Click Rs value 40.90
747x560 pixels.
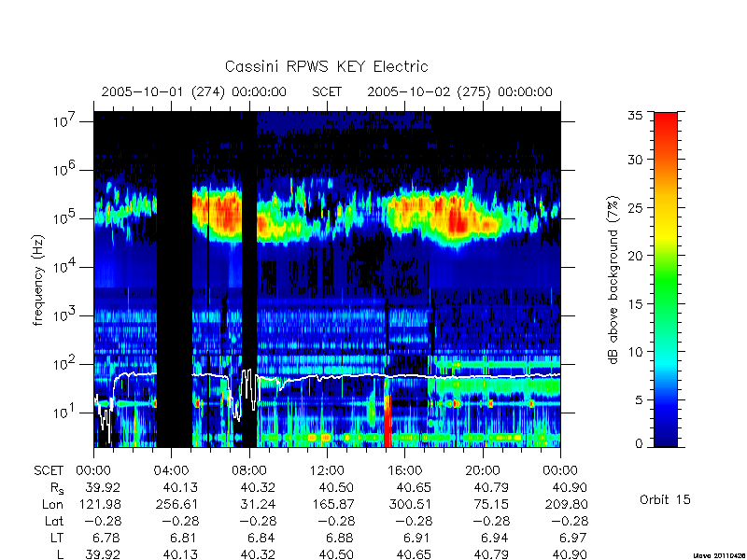[570, 488]
